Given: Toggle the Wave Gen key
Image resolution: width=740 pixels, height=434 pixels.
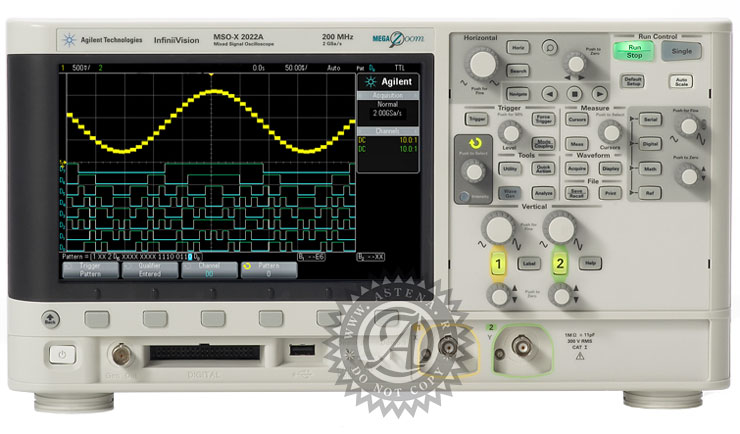Looking at the screenshot, I should click(510, 192).
